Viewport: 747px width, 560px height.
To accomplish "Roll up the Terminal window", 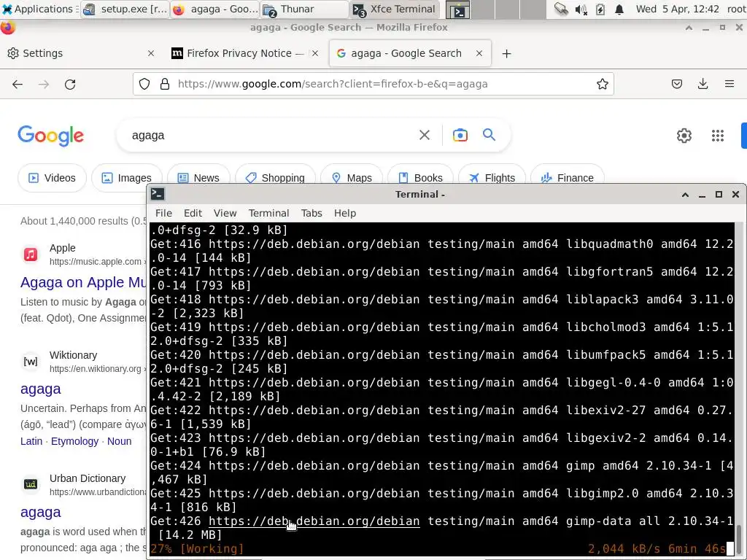I will pyautogui.click(x=685, y=194).
